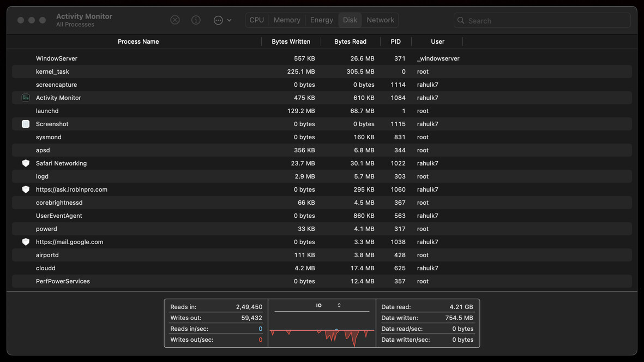Open the ellipsis more-actions toolbar menu
The image size is (644, 362).
point(222,20)
